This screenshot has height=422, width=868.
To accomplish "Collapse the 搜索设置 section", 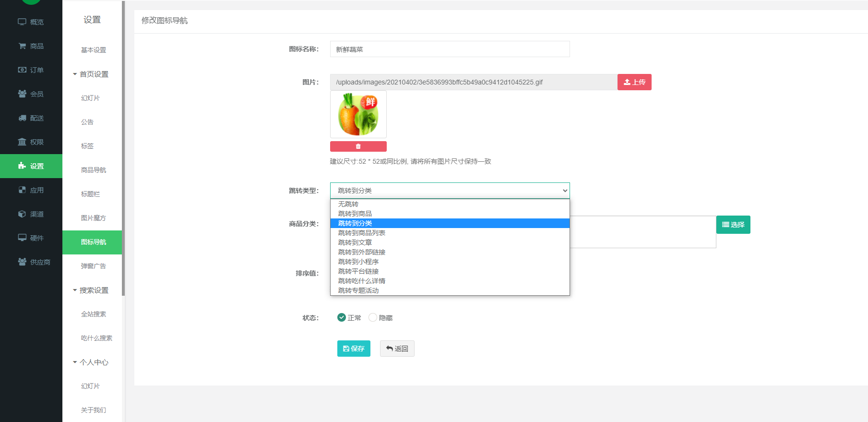I will point(91,290).
